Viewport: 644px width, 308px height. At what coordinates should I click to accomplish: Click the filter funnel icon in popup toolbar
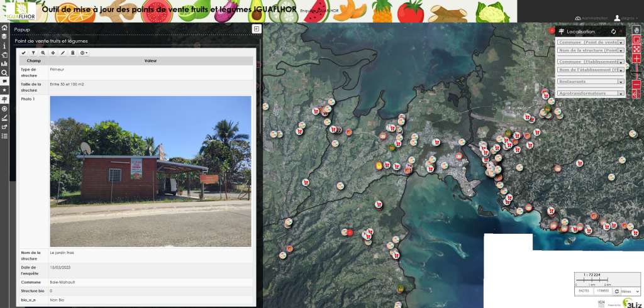(34, 53)
